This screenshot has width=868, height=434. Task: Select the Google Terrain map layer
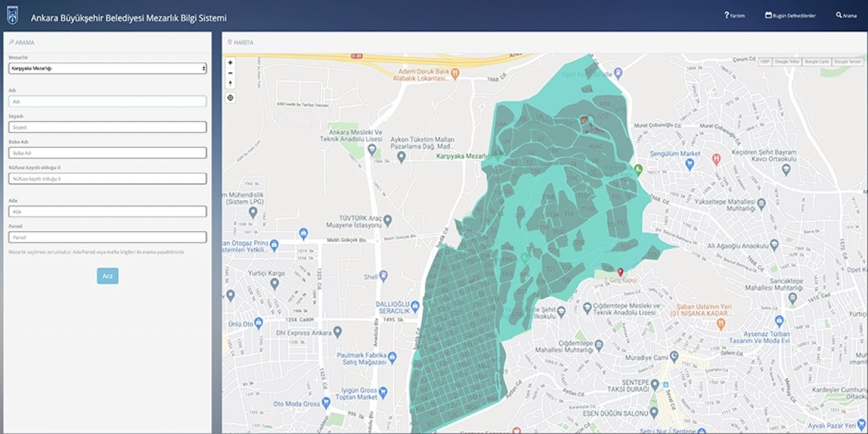pyautogui.click(x=846, y=62)
